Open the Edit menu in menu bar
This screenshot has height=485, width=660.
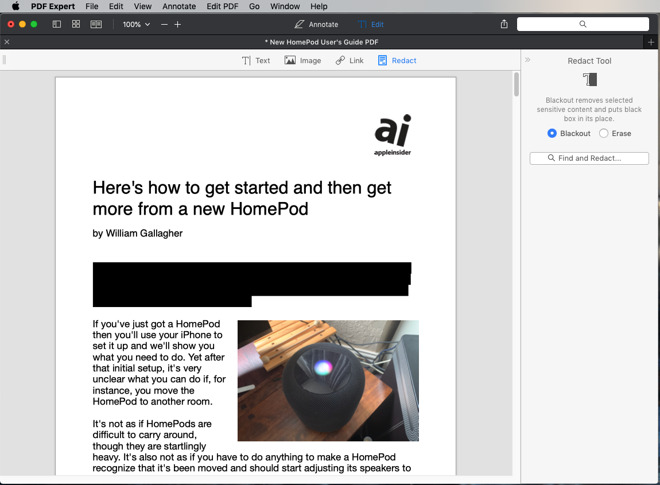click(116, 6)
